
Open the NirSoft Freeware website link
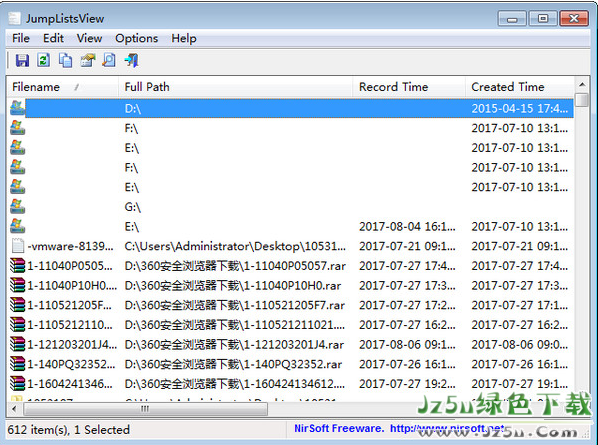pyautogui.click(x=399, y=428)
